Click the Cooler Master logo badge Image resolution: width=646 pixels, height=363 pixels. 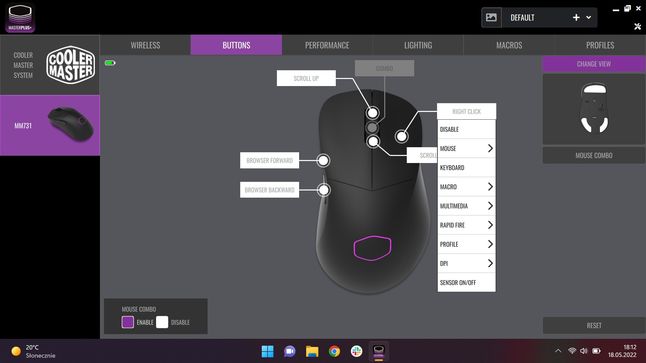(70, 65)
